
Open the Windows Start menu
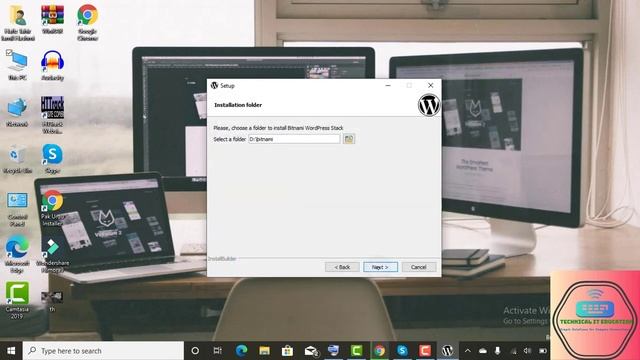point(11,351)
